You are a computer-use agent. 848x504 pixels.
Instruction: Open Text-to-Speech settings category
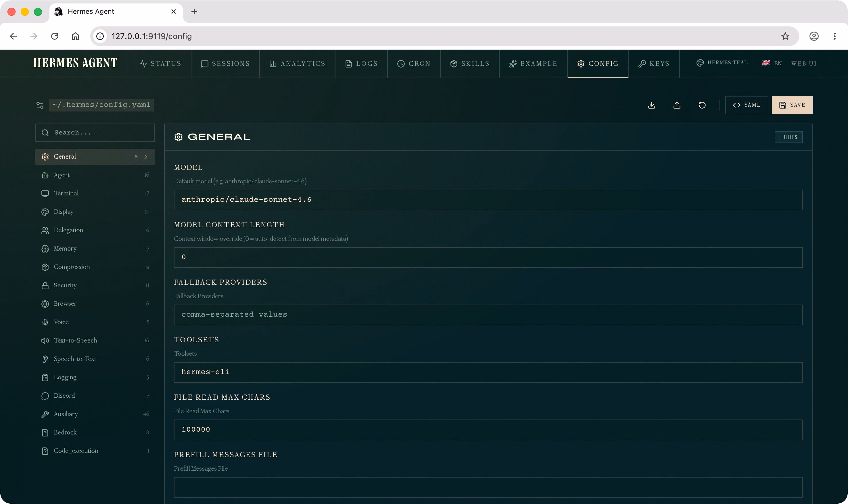coord(75,340)
